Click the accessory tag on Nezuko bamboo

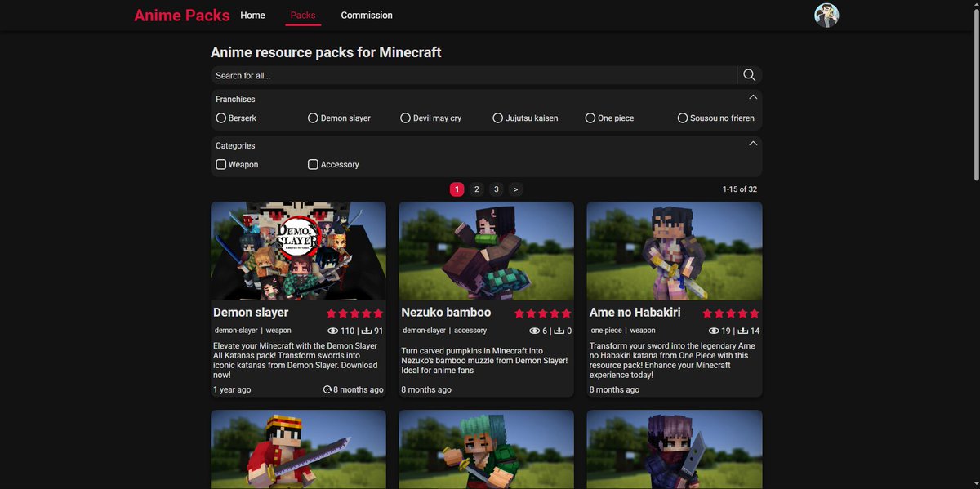pos(470,331)
